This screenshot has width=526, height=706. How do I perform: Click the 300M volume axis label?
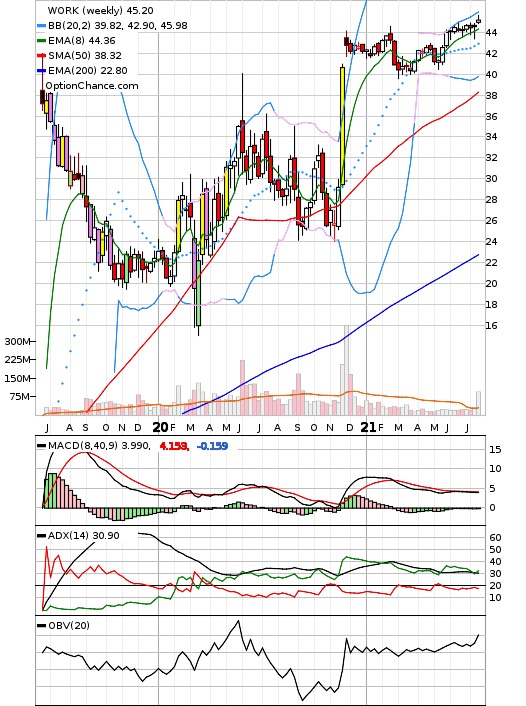[x=18, y=341]
